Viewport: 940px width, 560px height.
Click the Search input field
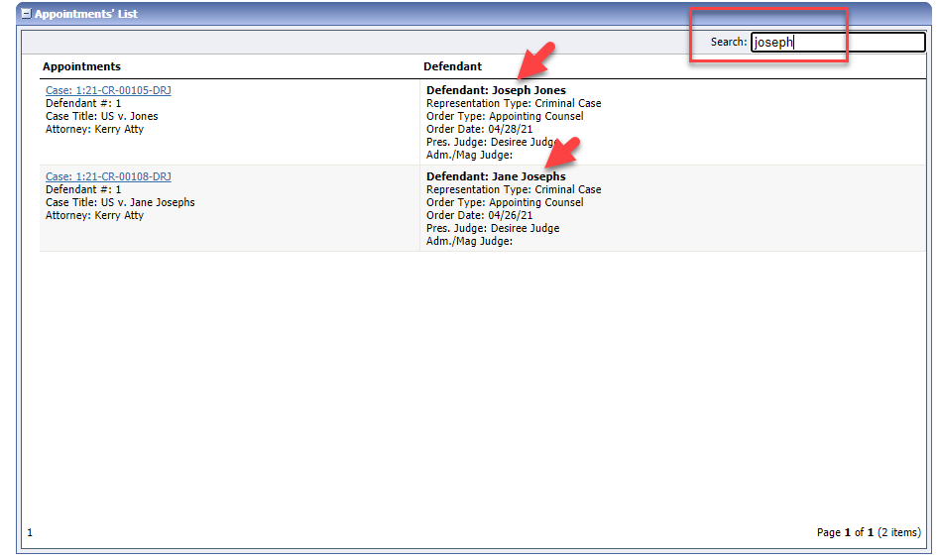pos(838,42)
